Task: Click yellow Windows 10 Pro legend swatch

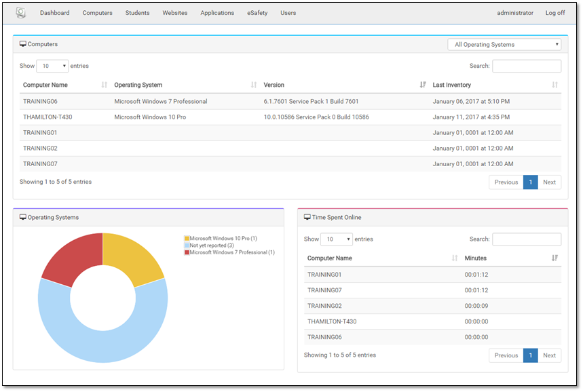Action: pyautogui.click(x=187, y=239)
